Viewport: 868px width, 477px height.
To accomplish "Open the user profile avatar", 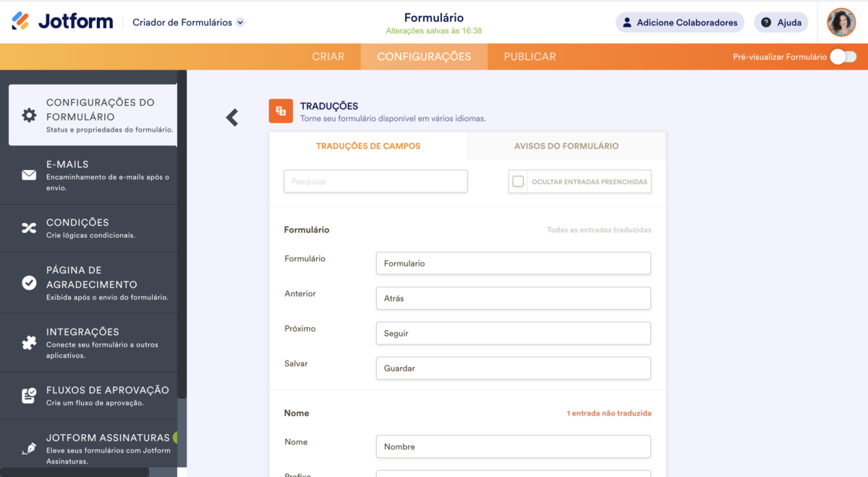I will click(x=841, y=22).
